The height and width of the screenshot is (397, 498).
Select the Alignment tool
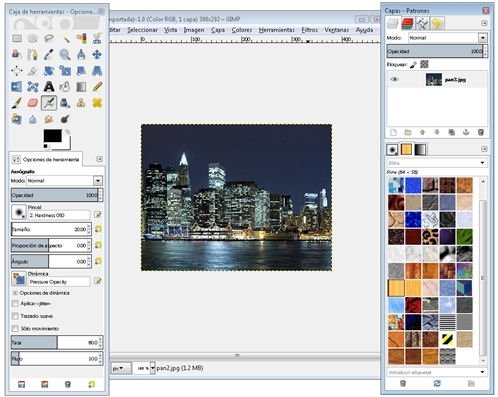coord(17,70)
